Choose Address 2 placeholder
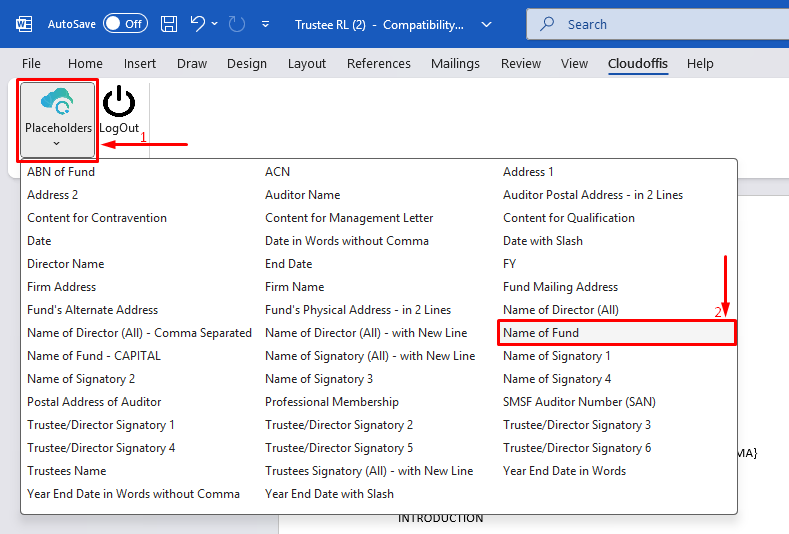This screenshot has height=534, width=789. click(52, 195)
